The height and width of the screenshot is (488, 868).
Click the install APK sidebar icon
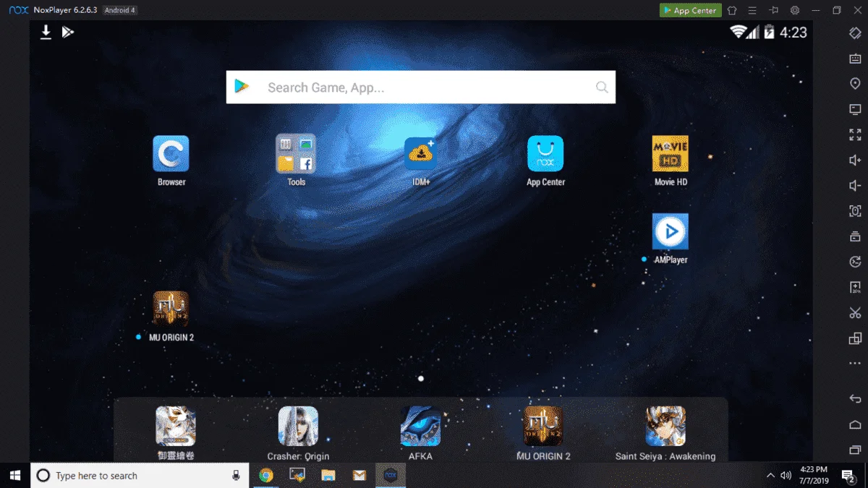855,287
